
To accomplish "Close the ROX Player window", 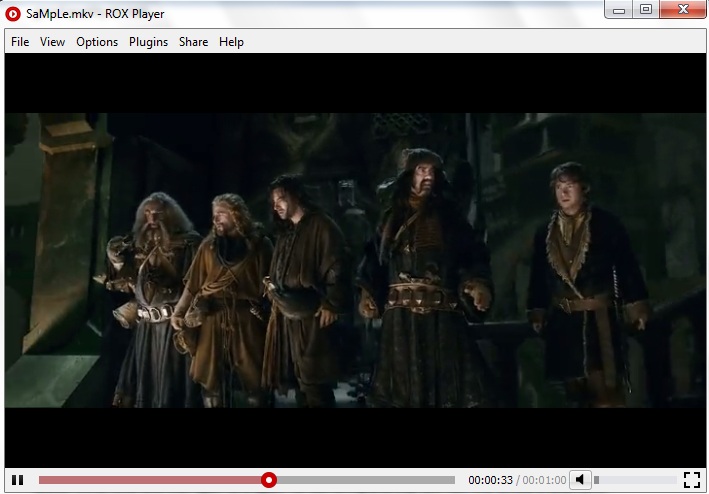I will 683,9.
